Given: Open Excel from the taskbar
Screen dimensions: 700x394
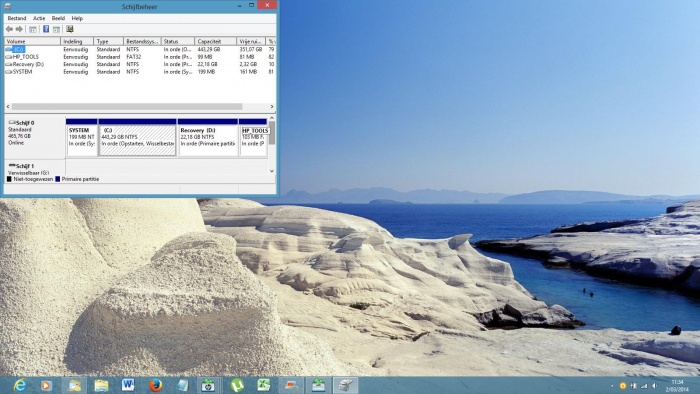Looking at the screenshot, I should click(264, 385).
